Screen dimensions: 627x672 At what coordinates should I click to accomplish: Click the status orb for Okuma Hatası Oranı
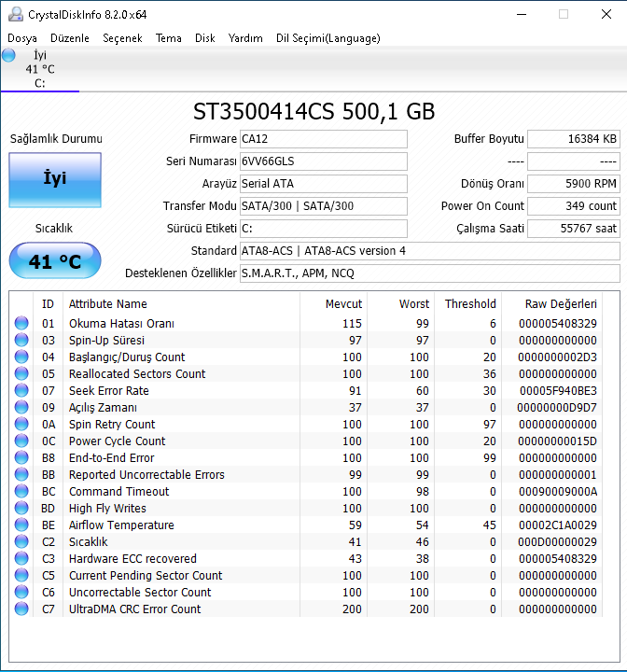click(21, 323)
